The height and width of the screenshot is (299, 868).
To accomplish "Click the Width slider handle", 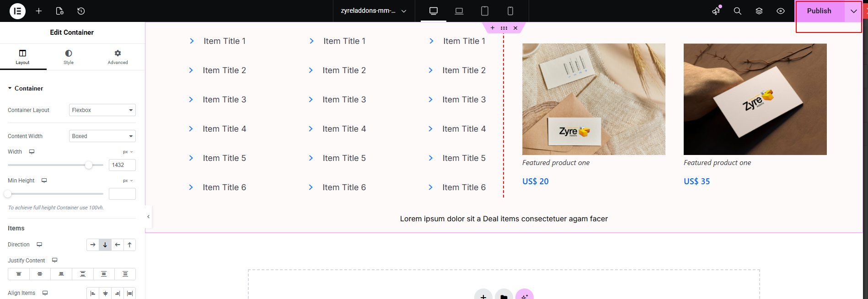I will (89, 165).
